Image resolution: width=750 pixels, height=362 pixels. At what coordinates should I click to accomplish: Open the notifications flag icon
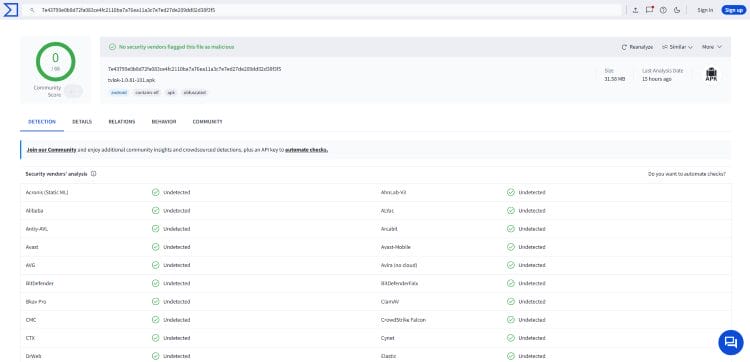649,10
